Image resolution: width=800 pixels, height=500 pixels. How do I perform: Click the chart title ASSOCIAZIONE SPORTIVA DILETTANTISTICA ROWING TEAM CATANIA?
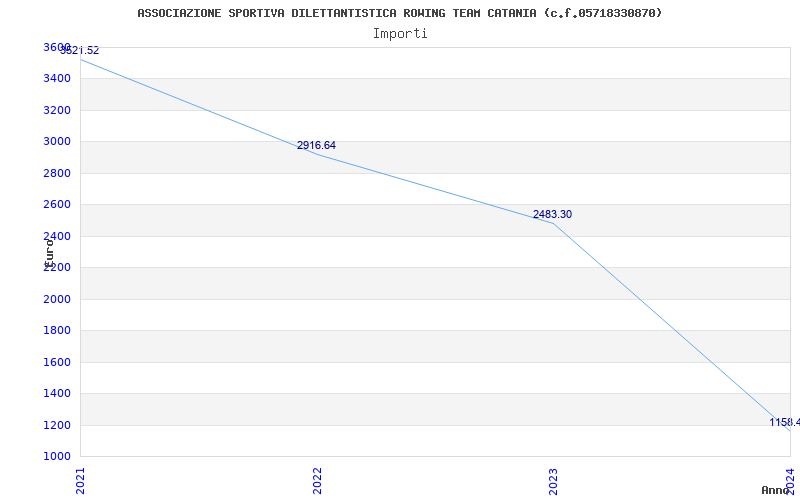point(399,13)
